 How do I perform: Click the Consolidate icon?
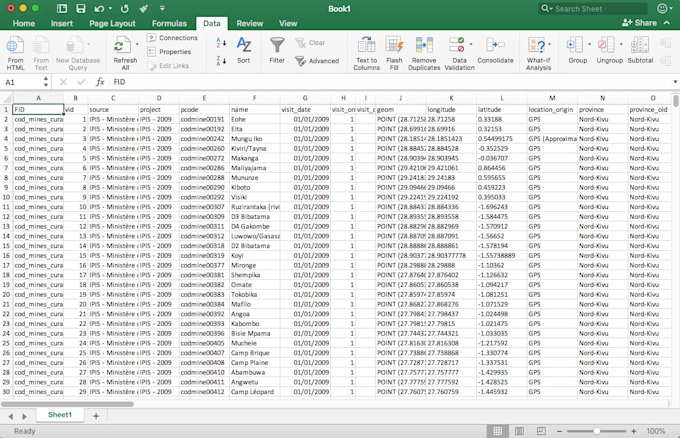click(x=495, y=46)
